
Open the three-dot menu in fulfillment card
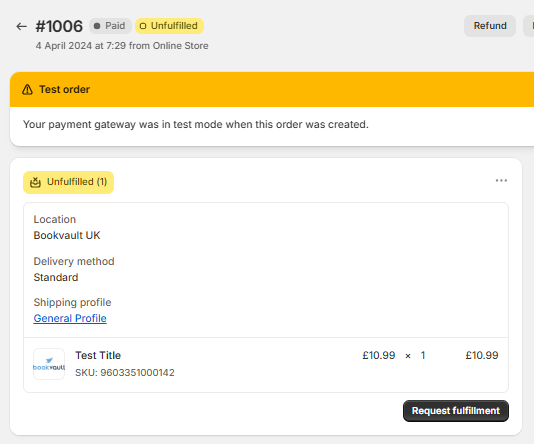pos(501,180)
